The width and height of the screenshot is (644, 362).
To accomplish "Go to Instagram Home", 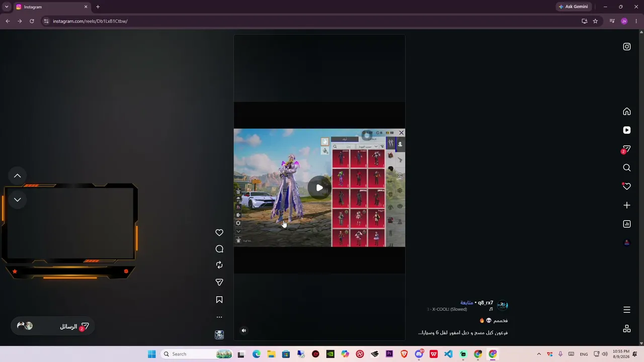I will tap(627, 112).
